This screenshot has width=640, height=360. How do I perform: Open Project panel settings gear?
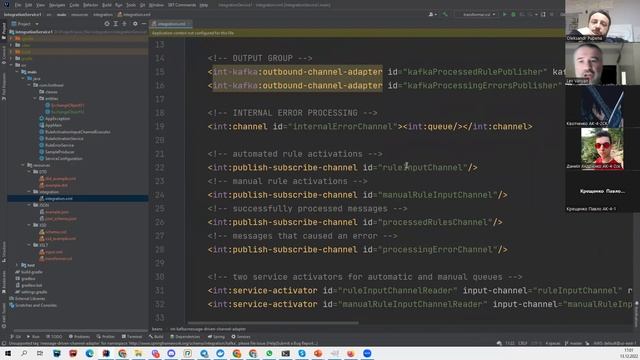pos(135,24)
